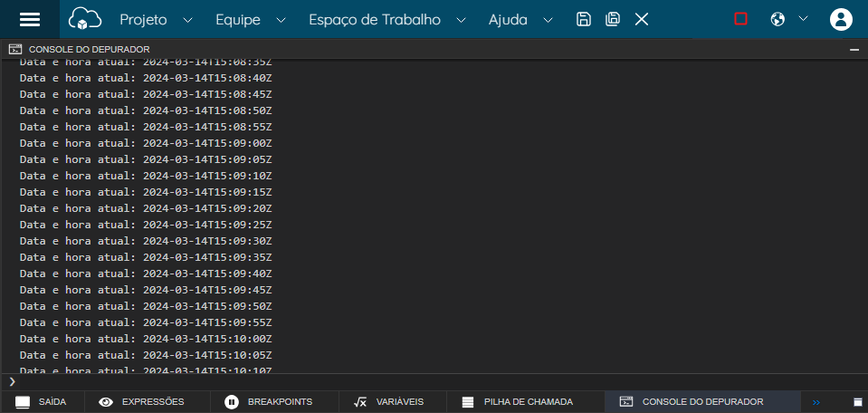Click the cloud cube logo icon
The height and width of the screenshot is (413, 868).
85,19
